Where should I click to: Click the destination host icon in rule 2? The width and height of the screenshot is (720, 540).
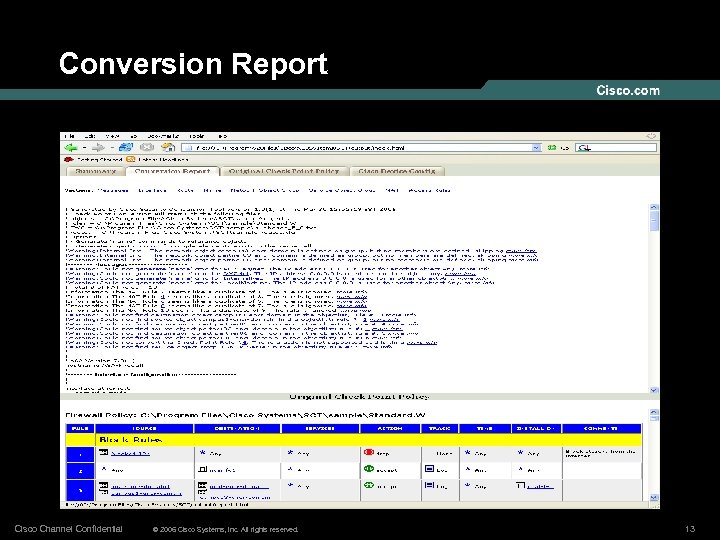coord(202,469)
